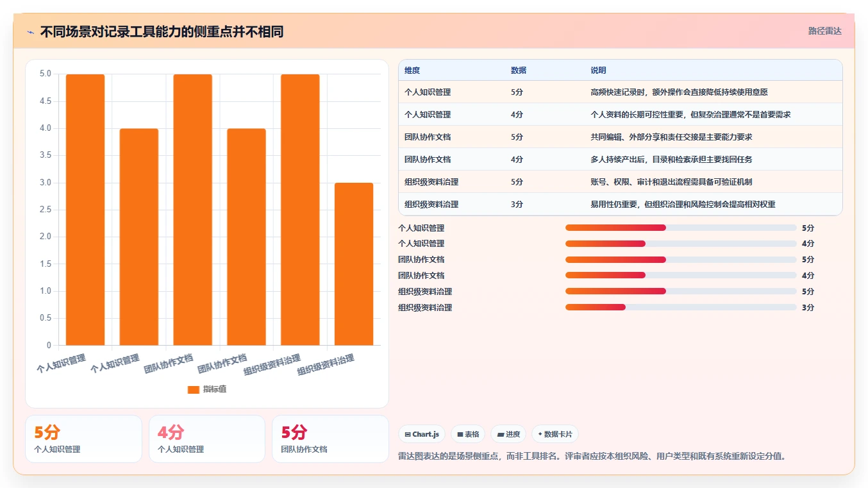Click the 5分 团队协作文档 summary card

[330, 439]
